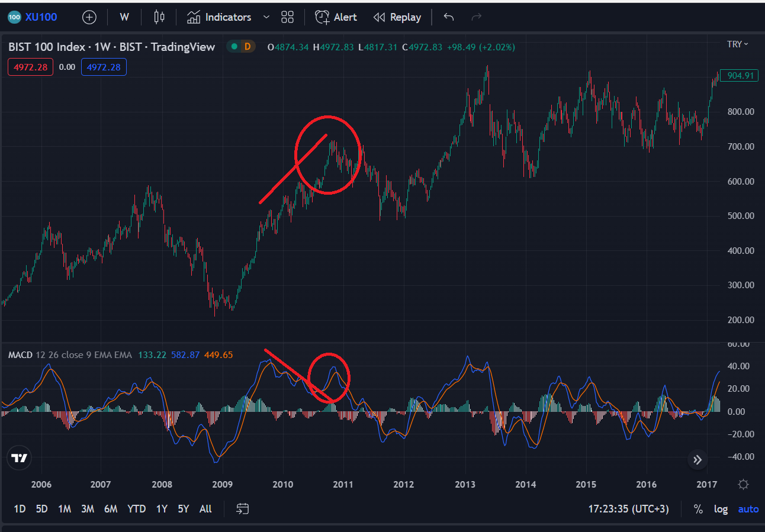
Task: Open chart settings gear on time axis
Action: (x=744, y=485)
